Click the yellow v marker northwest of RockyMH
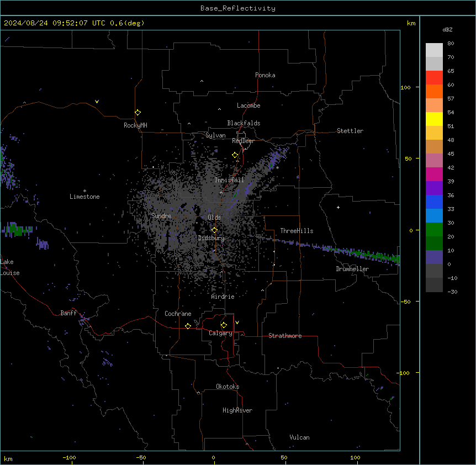The height and width of the screenshot is (465, 476). (97, 102)
